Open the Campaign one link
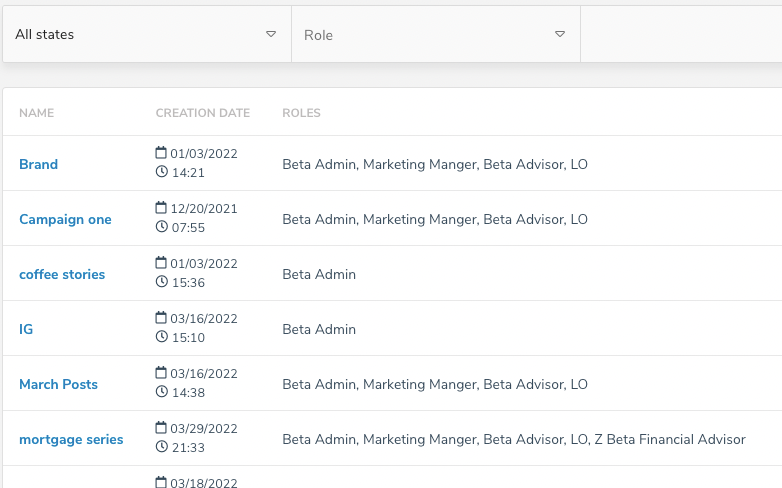The width and height of the screenshot is (782, 488). point(65,220)
